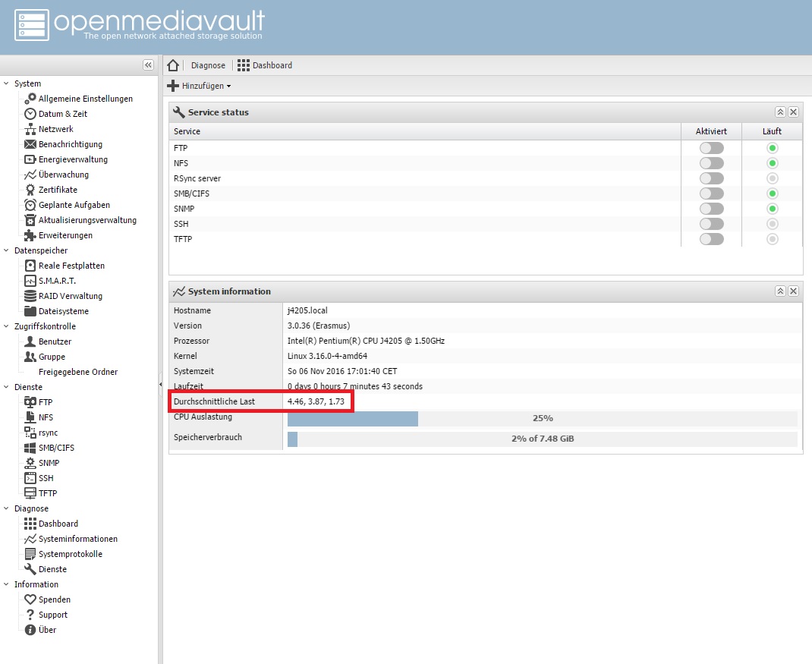Viewport: 812px width, 664px height.
Task: Click Dashboard breadcrumb item
Action: (265, 65)
